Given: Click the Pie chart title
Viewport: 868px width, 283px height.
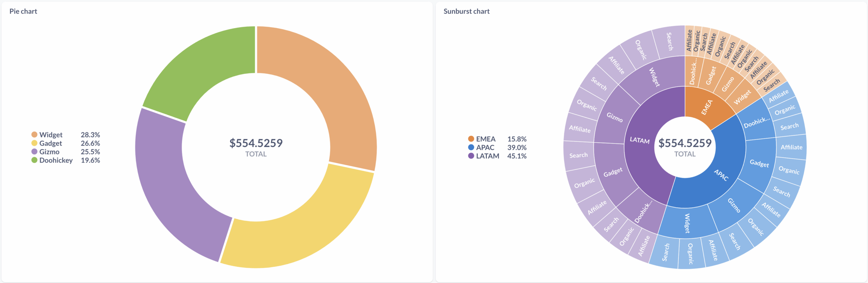Looking at the screenshot, I should click(x=23, y=11).
